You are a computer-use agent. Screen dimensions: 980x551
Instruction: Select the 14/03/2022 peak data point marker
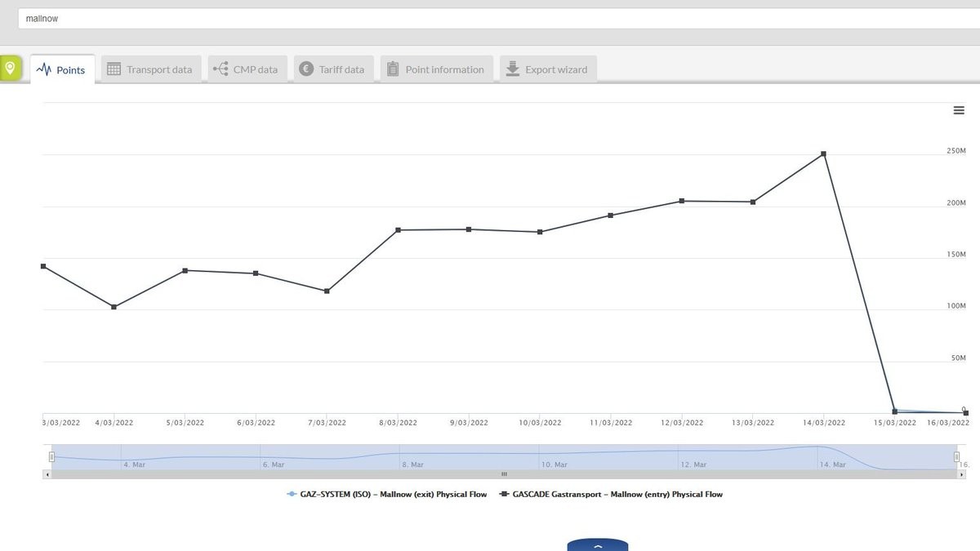pyautogui.click(x=823, y=153)
